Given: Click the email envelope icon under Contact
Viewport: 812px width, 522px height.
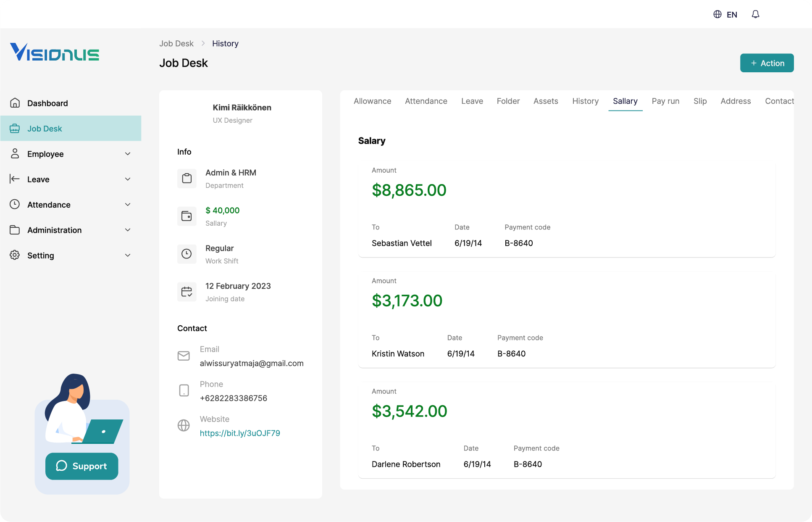Looking at the screenshot, I should [184, 356].
